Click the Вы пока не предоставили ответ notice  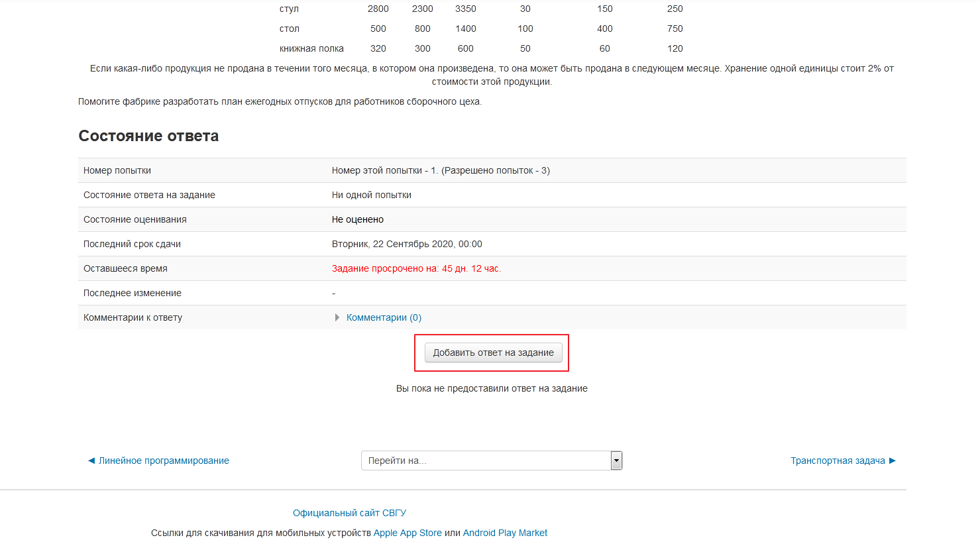pos(492,388)
